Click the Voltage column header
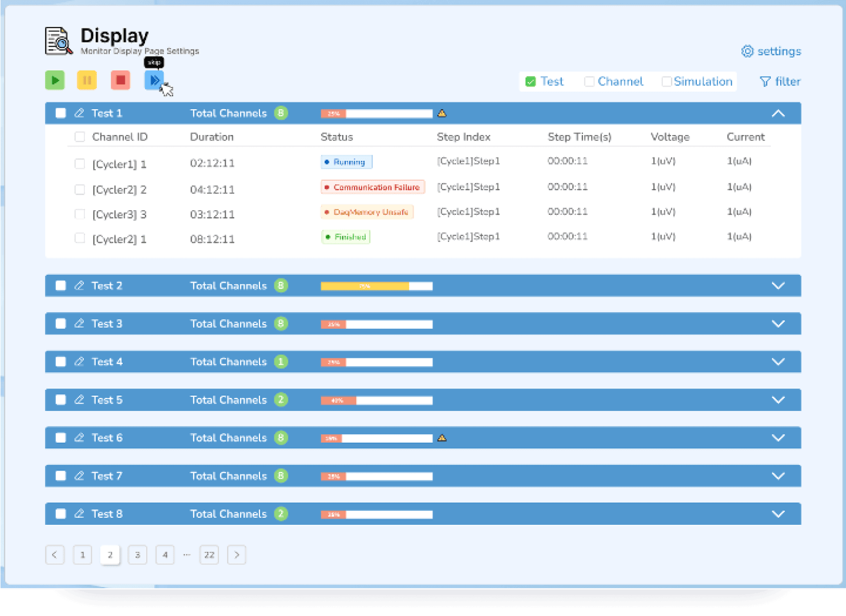This screenshot has width=846, height=616. (x=670, y=137)
